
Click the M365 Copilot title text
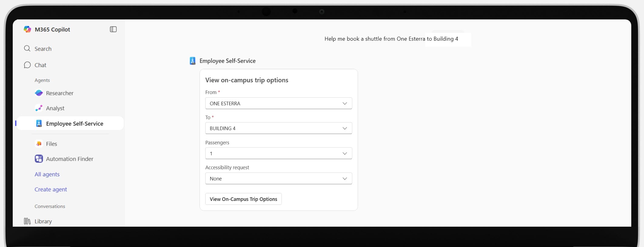pyautogui.click(x=52, y=29)
